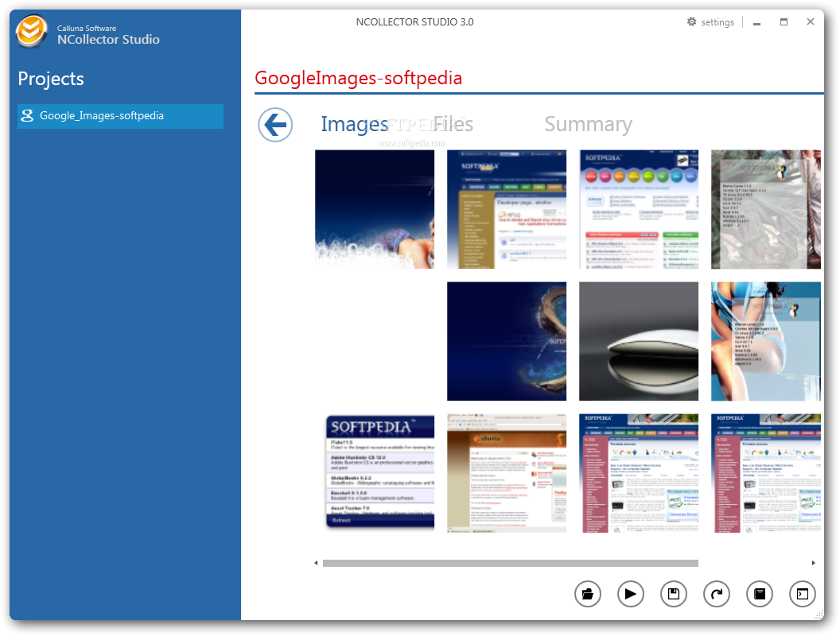Click the open folder icon in bottom toolbar
The image size is (840, 636).
point(588,594)
